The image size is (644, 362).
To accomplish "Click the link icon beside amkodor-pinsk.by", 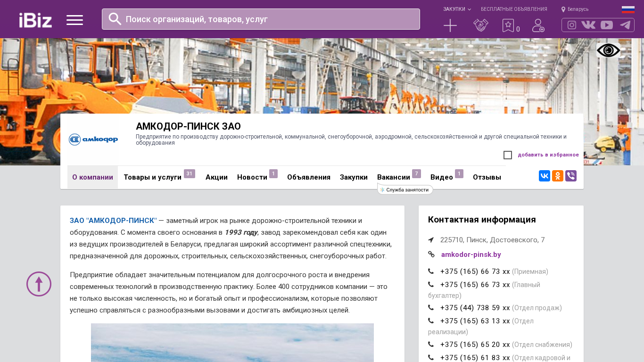I will [x=431, y=254].
